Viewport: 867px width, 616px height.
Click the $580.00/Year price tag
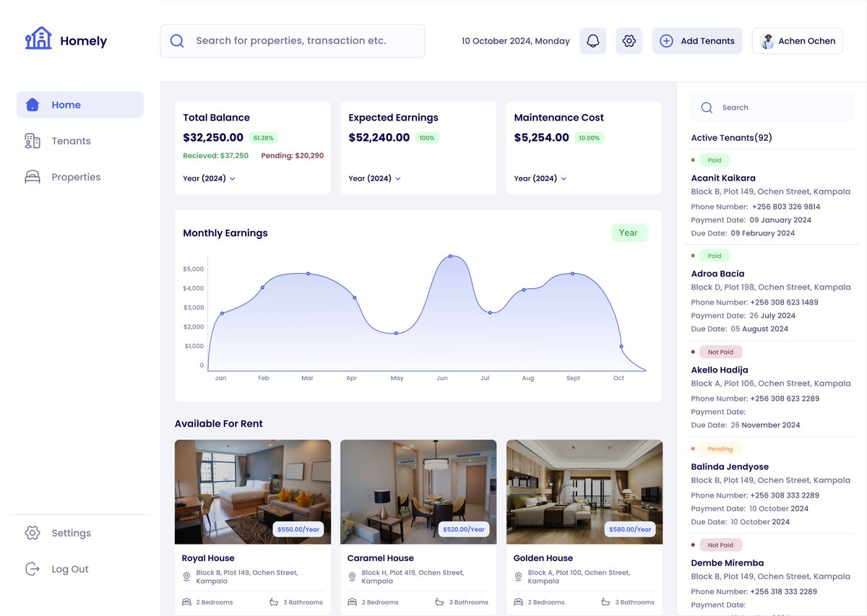click(x=630, y=529)
